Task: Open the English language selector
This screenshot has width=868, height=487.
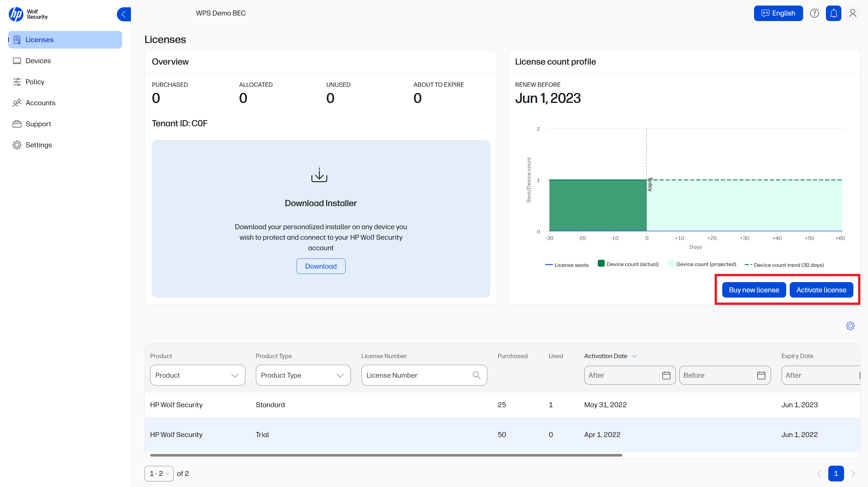Action: (x=778, y=13)
